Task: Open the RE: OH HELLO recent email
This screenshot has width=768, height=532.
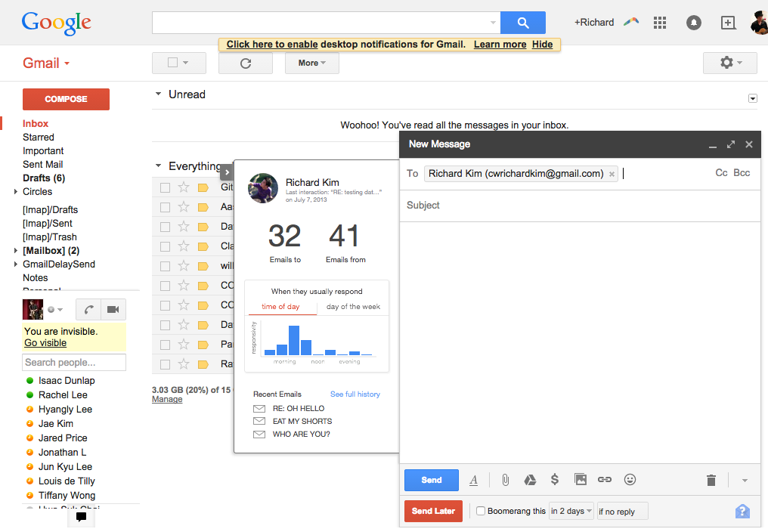Action: coord(299,409)
